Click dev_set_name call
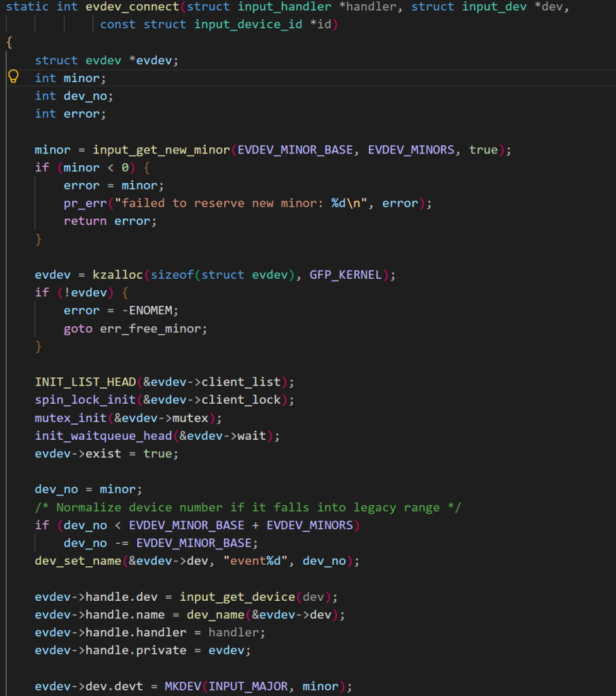This screenshot has height=696, width=616. [78, 561]
